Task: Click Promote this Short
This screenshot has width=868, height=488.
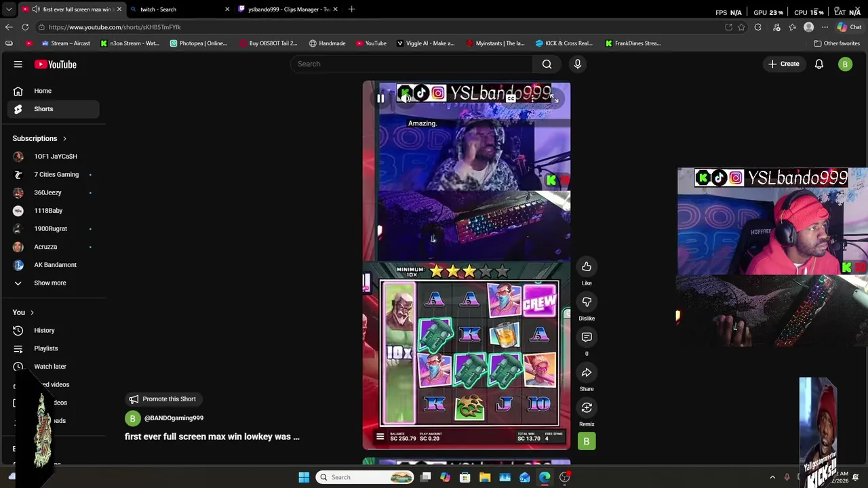Action: pyautogui.click(x=163, y=399)
